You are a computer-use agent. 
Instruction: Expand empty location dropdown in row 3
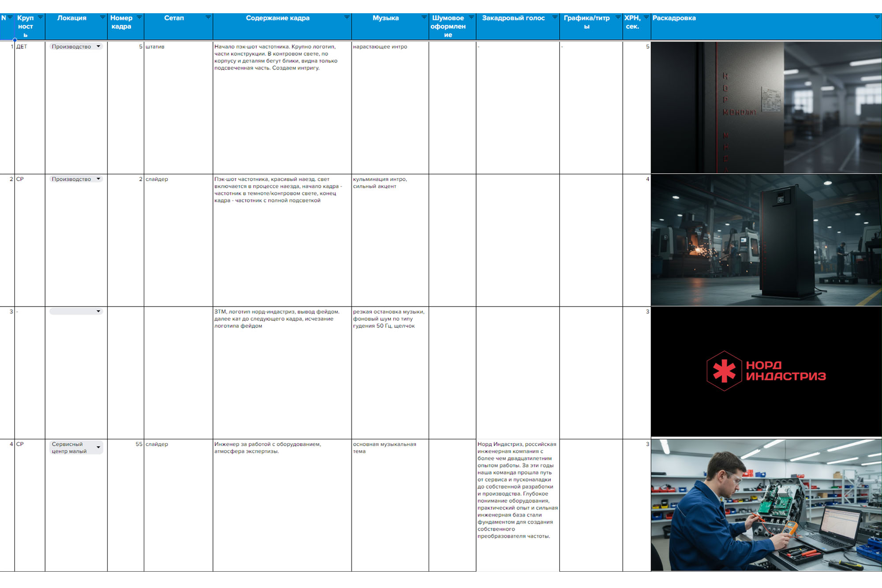pos(98,311)
